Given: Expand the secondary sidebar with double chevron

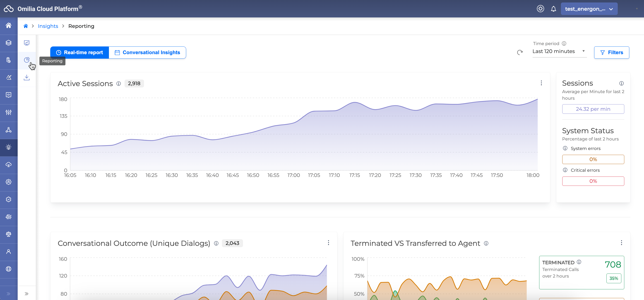Looking at the screenshot, I should pos(26,293).
